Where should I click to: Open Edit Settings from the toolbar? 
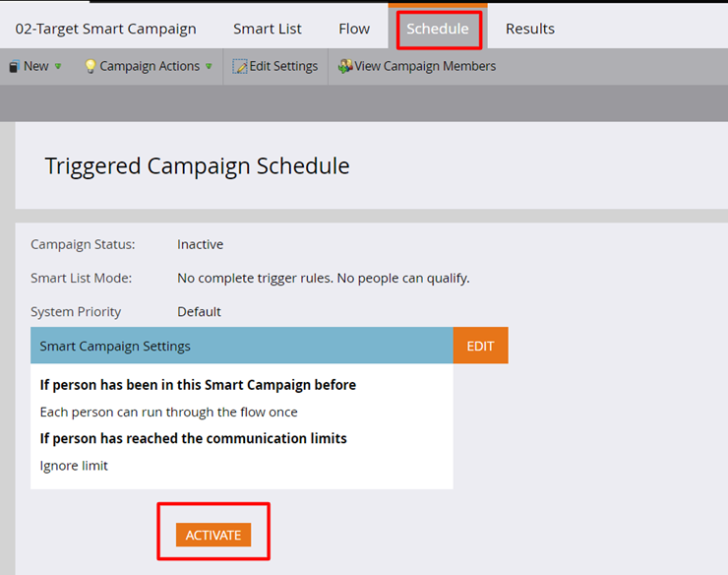[x=275, y=67]
